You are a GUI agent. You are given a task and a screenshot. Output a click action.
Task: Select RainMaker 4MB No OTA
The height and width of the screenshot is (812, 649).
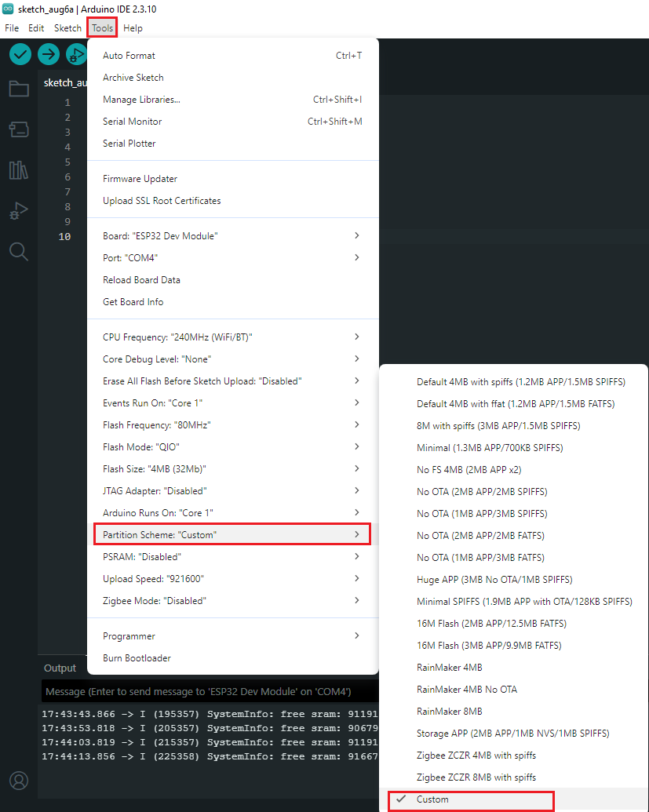pos(513,690)
